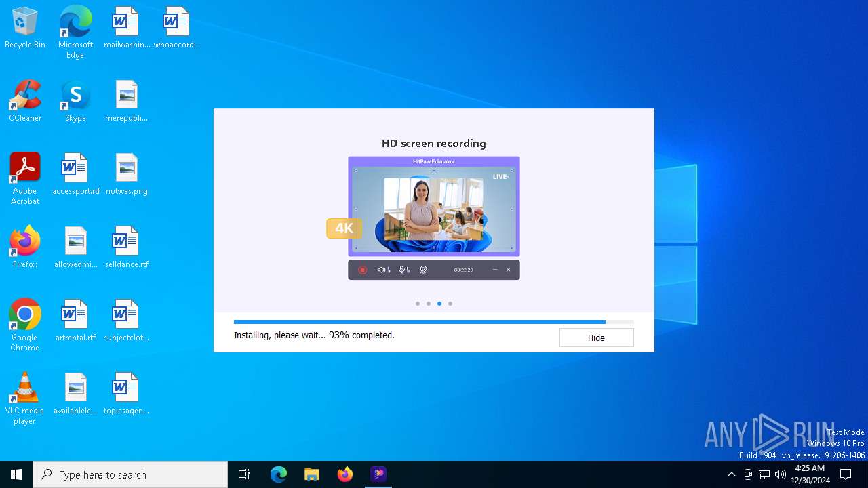
Task: Click the network tray icon
Action: (764, 474)
